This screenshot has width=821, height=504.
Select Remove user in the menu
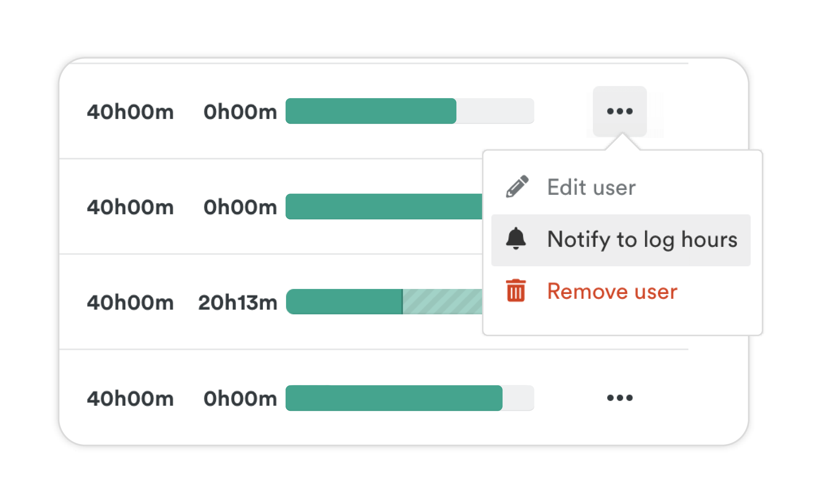tap(612, 291)
